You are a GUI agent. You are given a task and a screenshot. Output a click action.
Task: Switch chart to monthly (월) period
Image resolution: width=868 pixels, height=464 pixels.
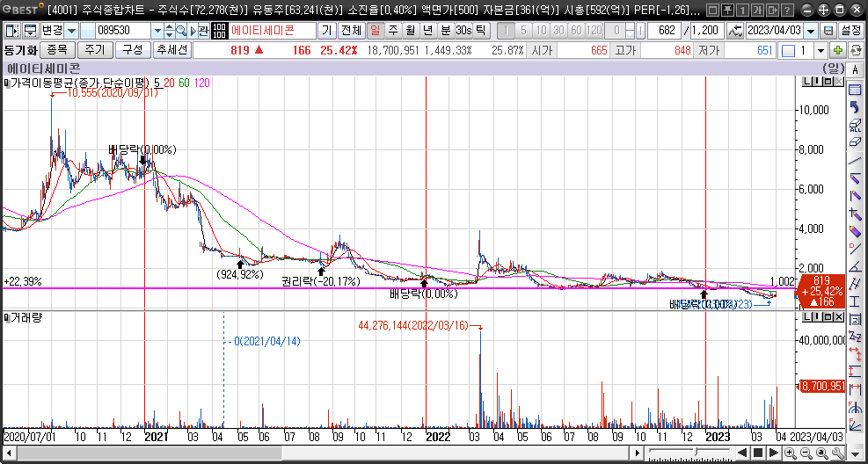(409, 31)
